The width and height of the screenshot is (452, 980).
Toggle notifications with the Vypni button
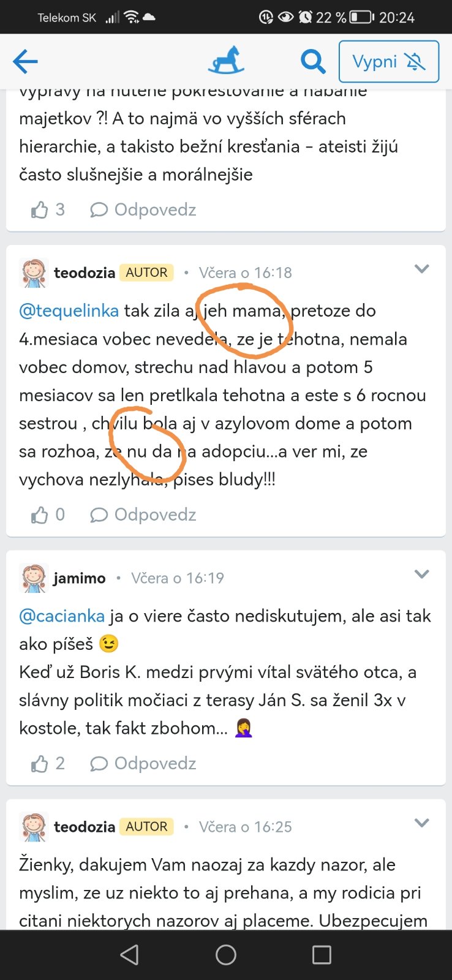tap(388, 61)
